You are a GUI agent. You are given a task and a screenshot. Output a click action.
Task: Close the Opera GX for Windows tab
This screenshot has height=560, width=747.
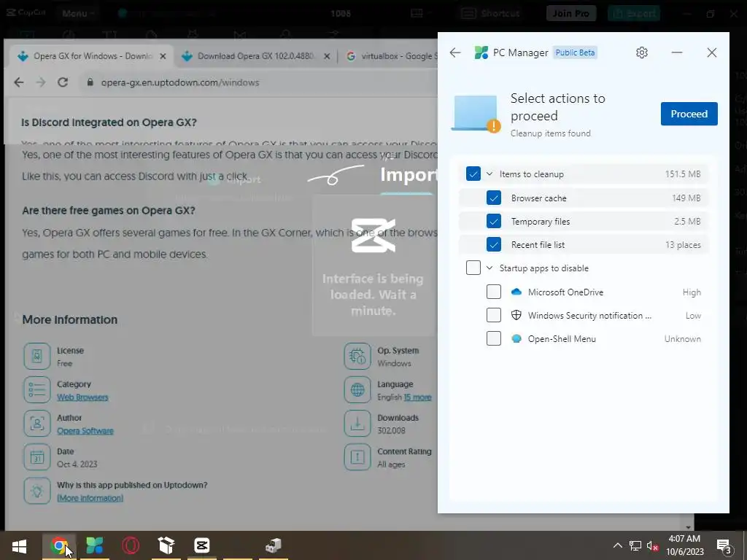tap(163, 56)
